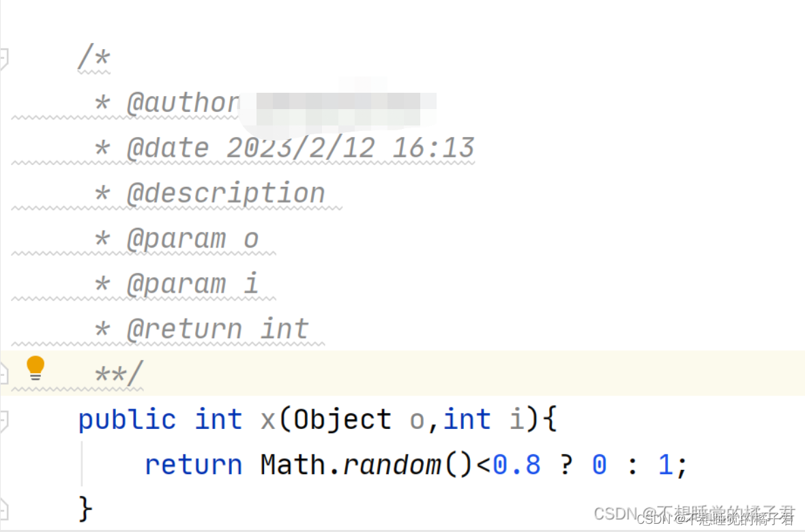Click the Object parameter type

pyautogui.click(x=342, y=420)
